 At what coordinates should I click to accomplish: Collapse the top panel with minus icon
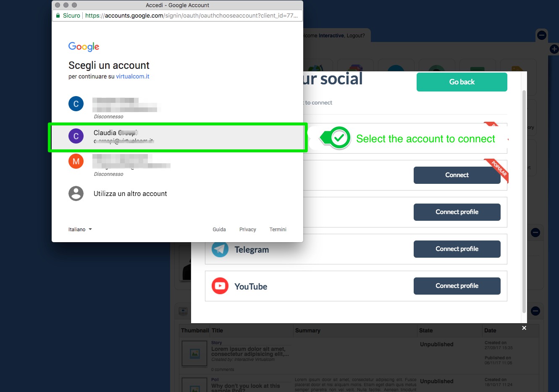(542, 35)
